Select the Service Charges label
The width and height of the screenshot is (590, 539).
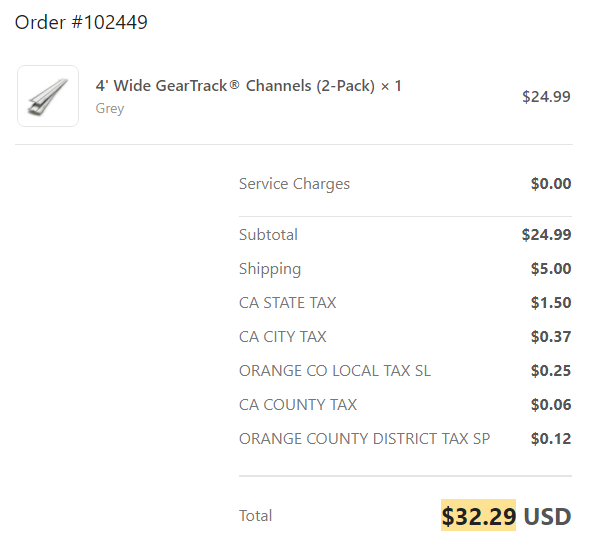point(294,184)
